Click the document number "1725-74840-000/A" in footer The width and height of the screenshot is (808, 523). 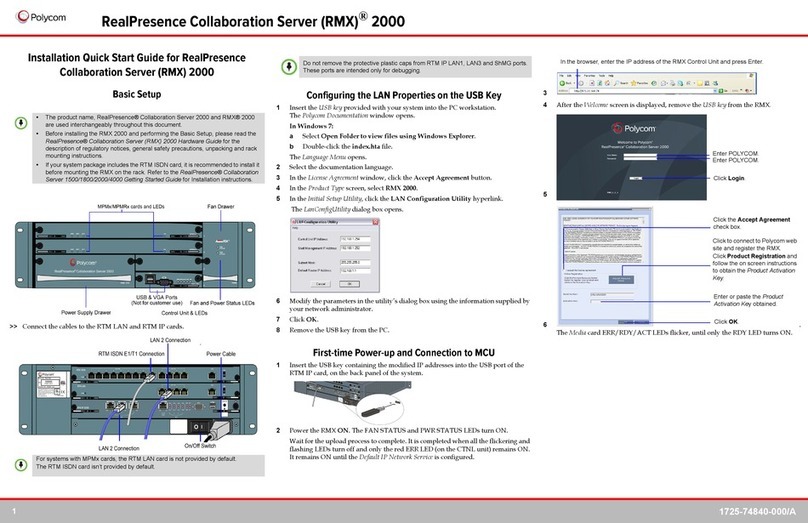(758, 512)
